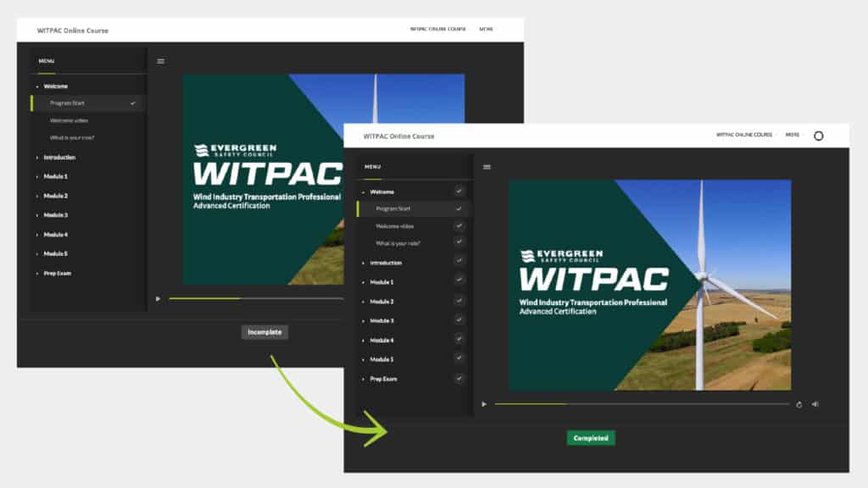Image resolution: width=868 pixels, height=488 pixels.
Task: Click the Incomplete status button
Action: point(264,332)
